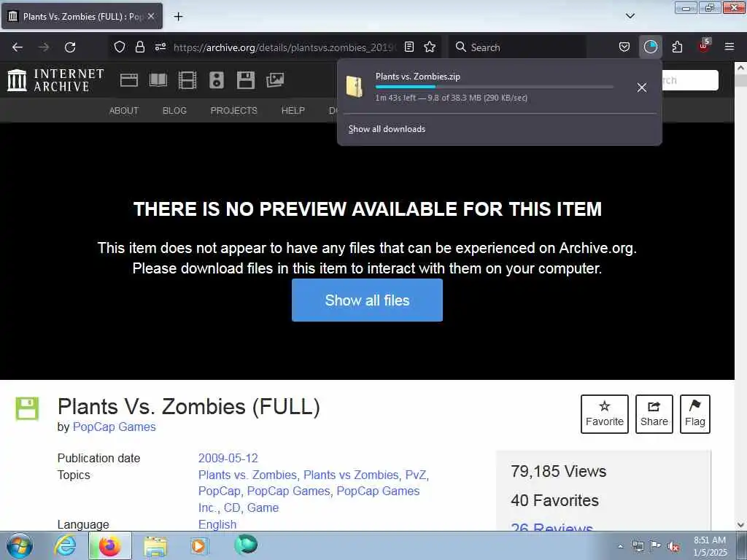Open the 26 Reviews link
The height and width of the screenshot is (560, 747).
point(551,527)
